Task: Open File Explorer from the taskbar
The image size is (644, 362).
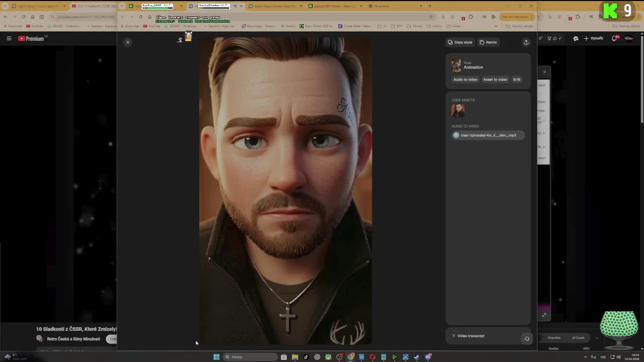Action: click(295, 357)
